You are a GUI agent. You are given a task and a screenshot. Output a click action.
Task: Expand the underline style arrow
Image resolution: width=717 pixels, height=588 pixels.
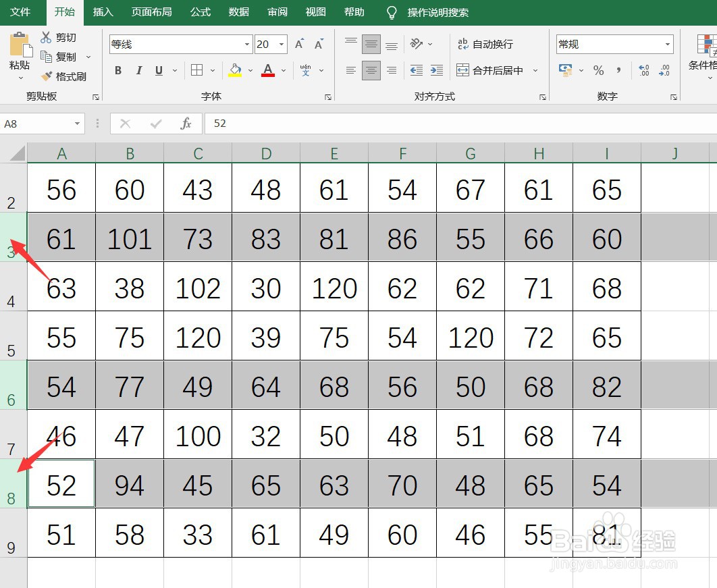tap(175, 70)
